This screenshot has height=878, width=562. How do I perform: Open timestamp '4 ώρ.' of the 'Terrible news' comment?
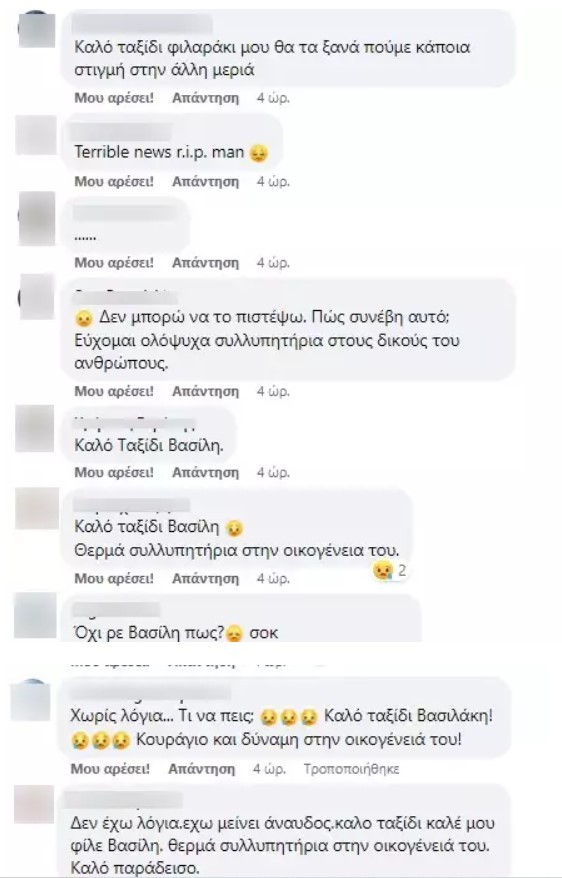click(x=273, y=181)
